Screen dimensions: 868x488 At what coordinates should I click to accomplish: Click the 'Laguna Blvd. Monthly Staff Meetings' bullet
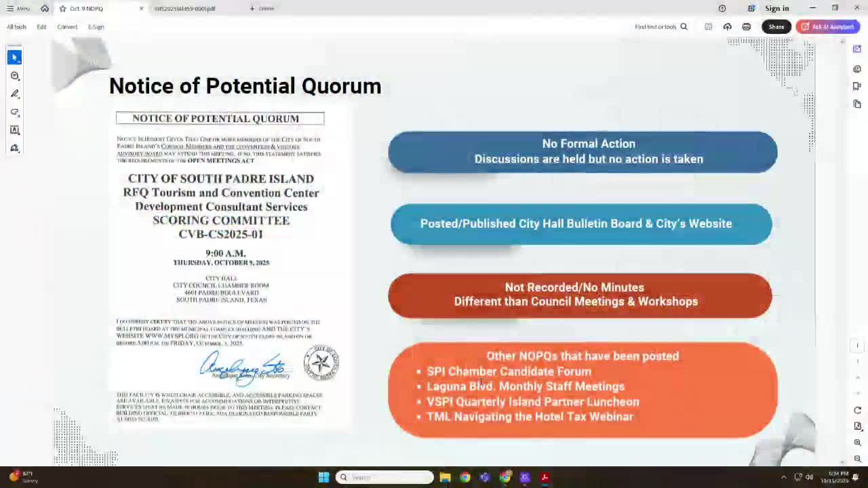[526, 386]
